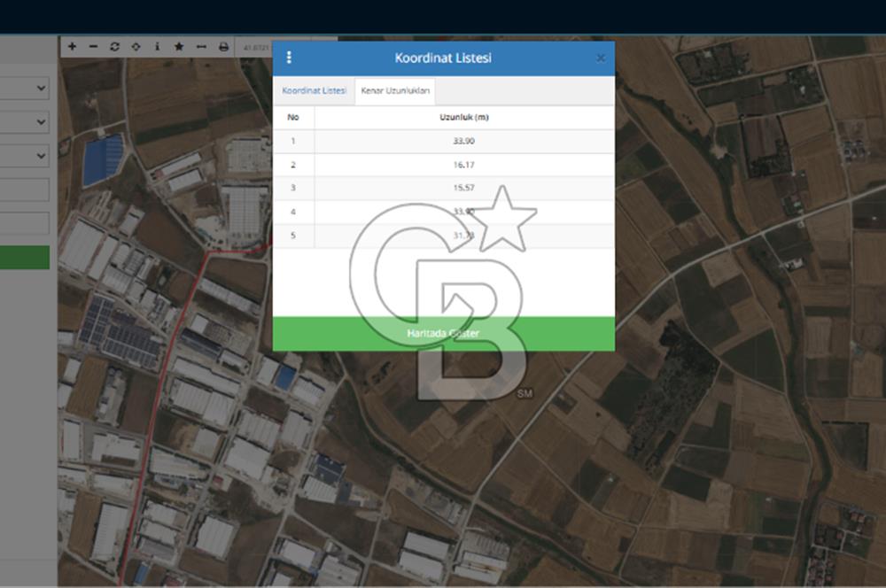Click the star favorites icon in toolbar
Screen dimensions: 886x588
click(179, 46)
